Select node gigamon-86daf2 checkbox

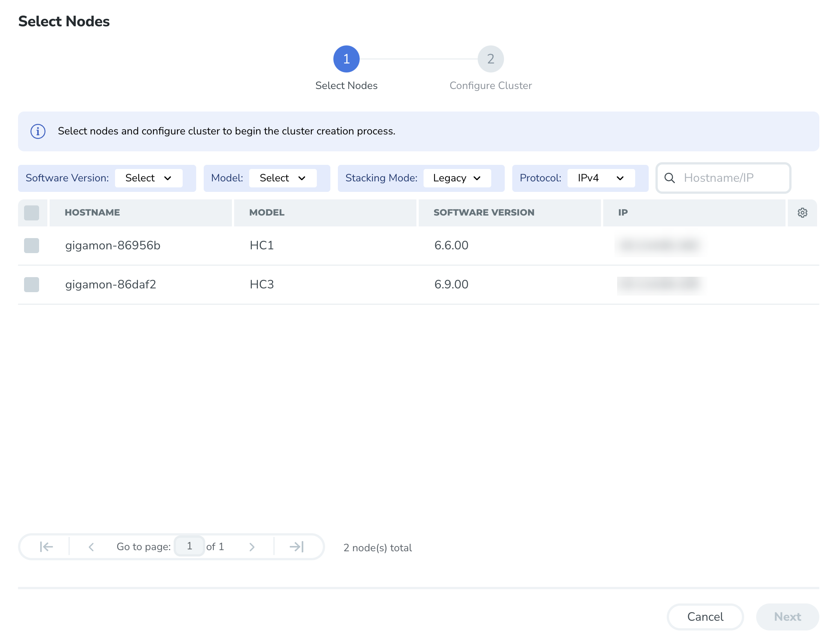(32, 284)
